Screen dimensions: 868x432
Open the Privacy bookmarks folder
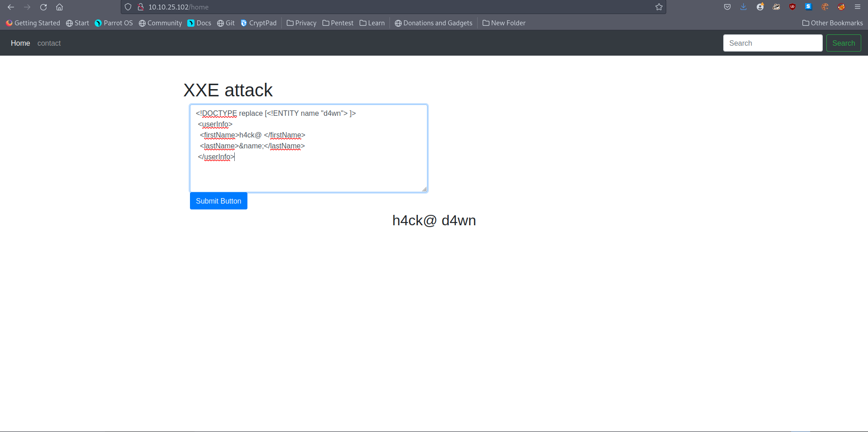pos(302,23)
